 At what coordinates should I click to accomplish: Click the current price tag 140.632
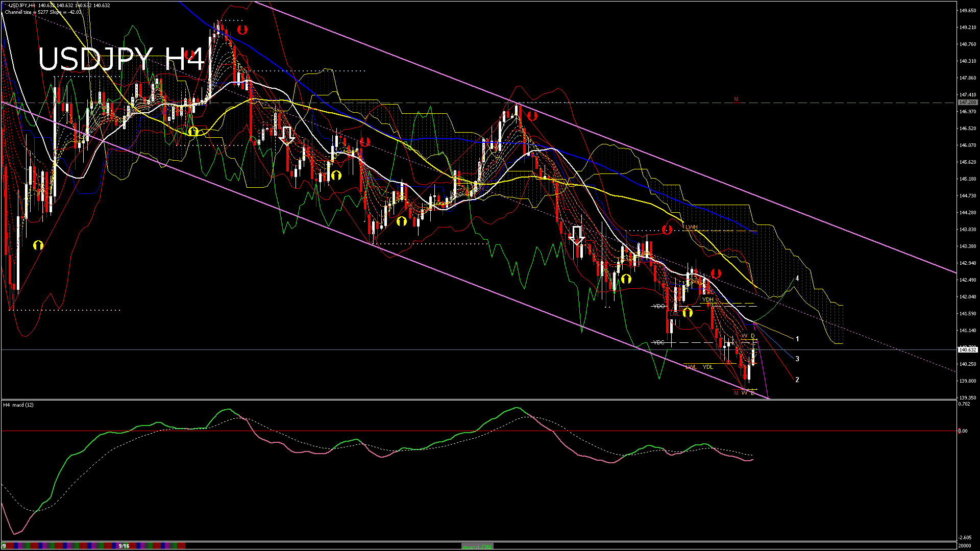[x=967, y=349]
